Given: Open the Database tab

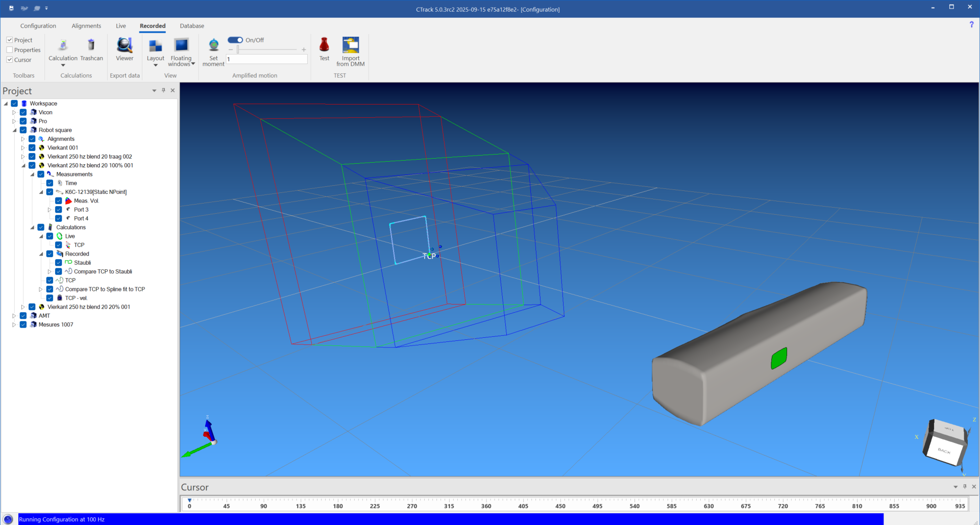Looking at the screenshot, I should (192, 26).
